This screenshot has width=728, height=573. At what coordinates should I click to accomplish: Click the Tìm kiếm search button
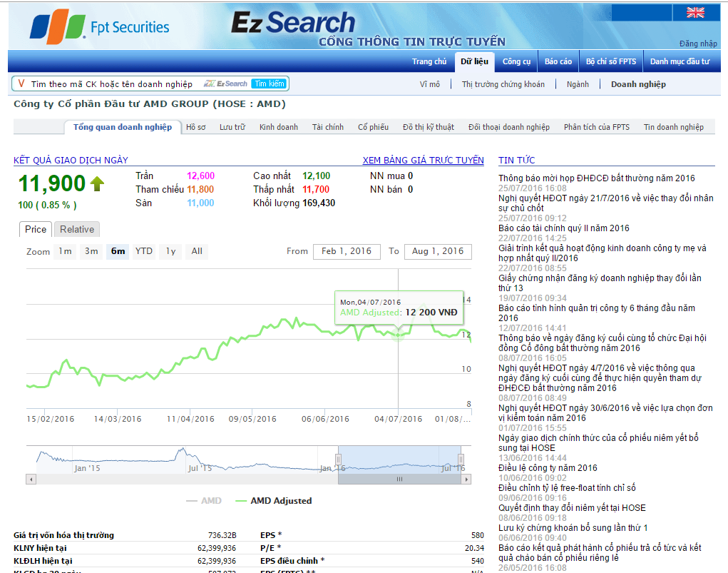[x=270, y=83]
